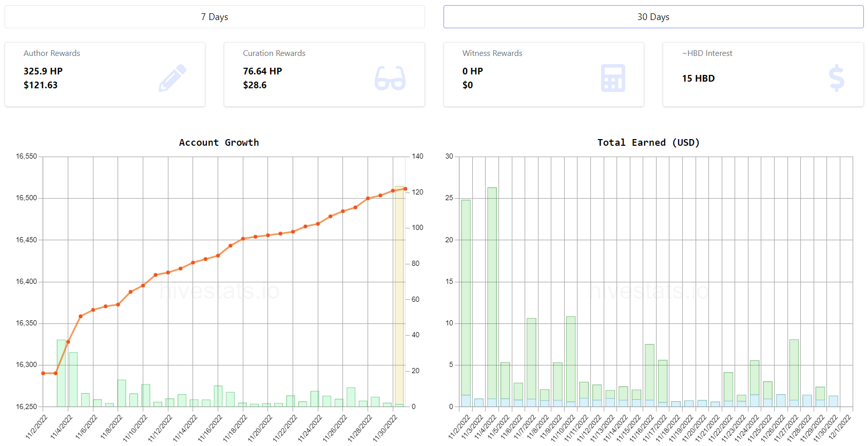The height and width of the screenshot is (446, 868).
Task: Click the 11/3/2022 green bar in Account Growth
Action: click(x=61, y=373)
